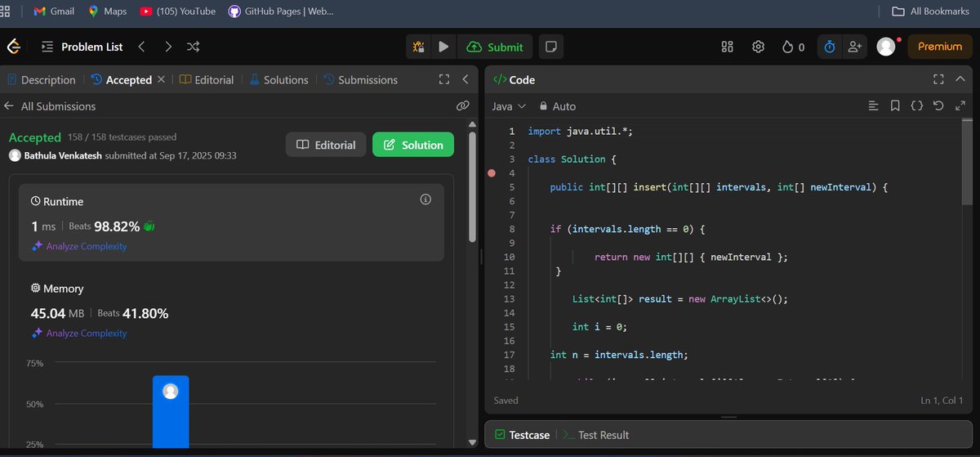
Task: Open the Gmail bookmark
Action: click(54, 11)
